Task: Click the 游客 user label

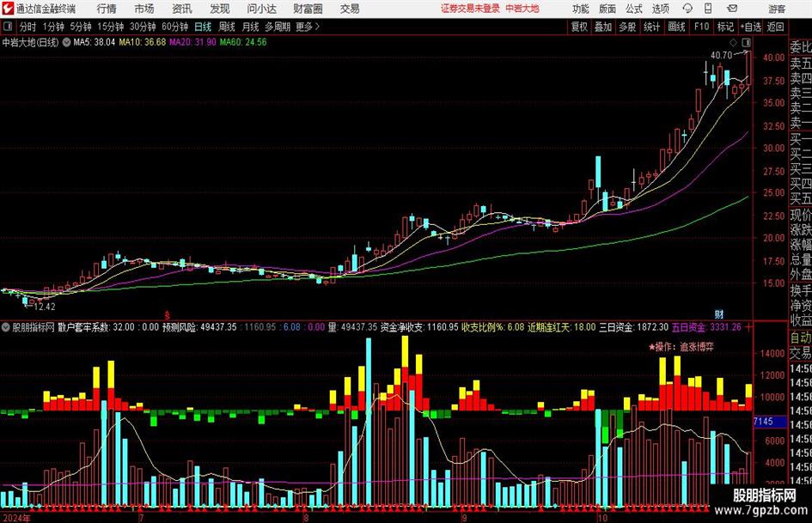Action: coord(777,9)
